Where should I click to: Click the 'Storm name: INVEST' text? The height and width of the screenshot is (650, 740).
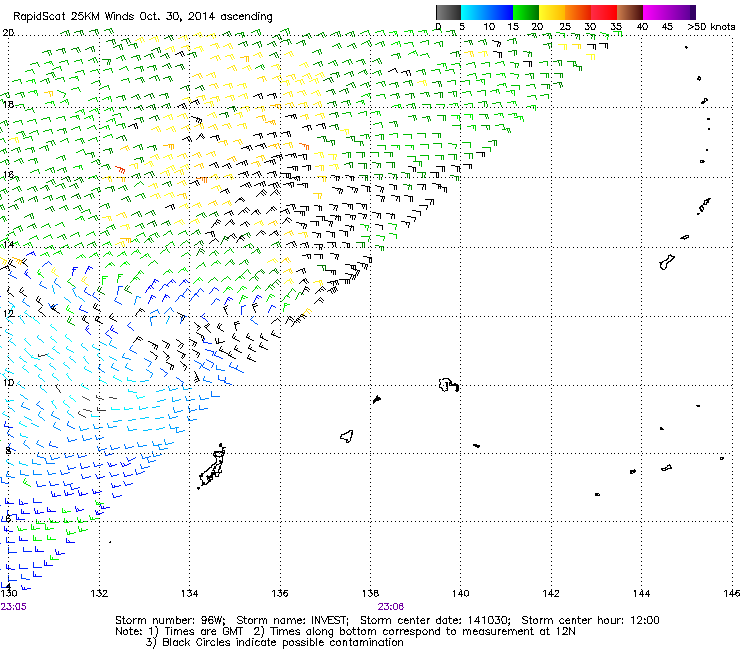pos(292,620)
